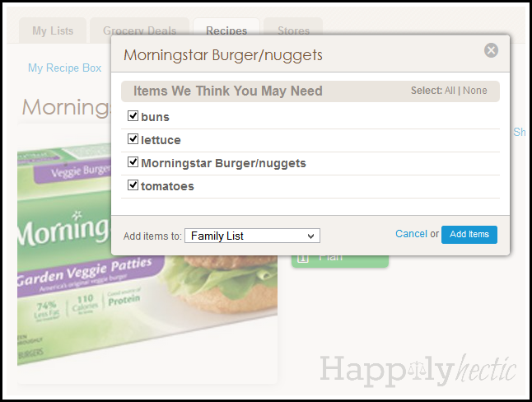
Task: Open My Recipe Box link
Action: click(64, 68)
